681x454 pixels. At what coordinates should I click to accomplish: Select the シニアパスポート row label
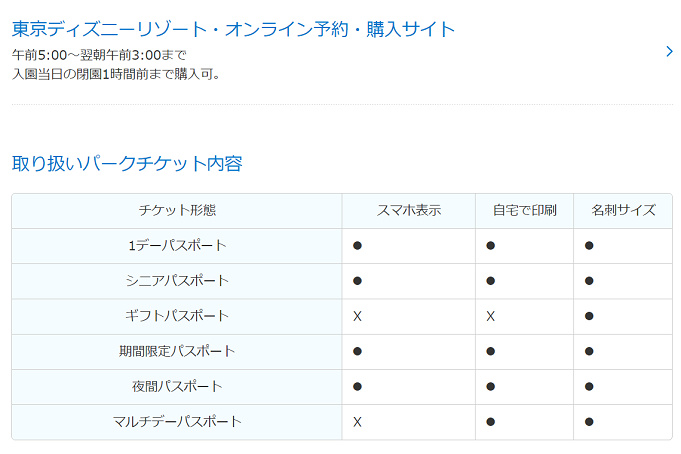coord(177,281)
